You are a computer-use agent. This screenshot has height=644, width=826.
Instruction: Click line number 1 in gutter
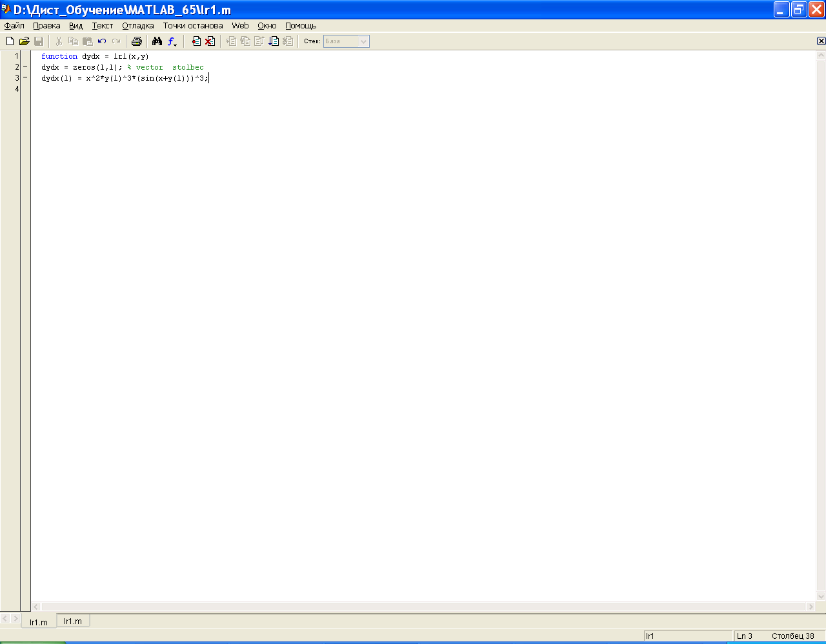[17, 56]
